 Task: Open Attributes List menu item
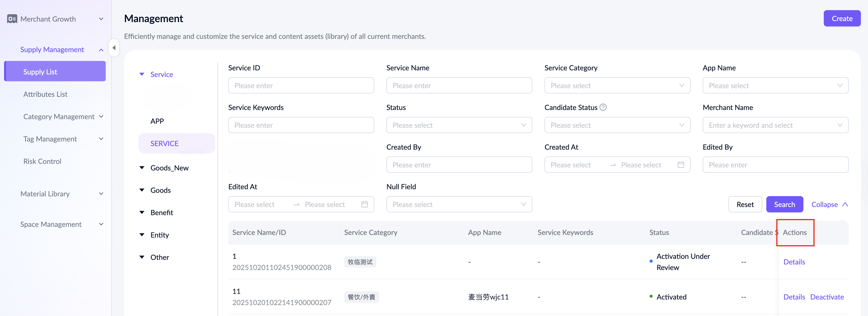tap(45, 94)
